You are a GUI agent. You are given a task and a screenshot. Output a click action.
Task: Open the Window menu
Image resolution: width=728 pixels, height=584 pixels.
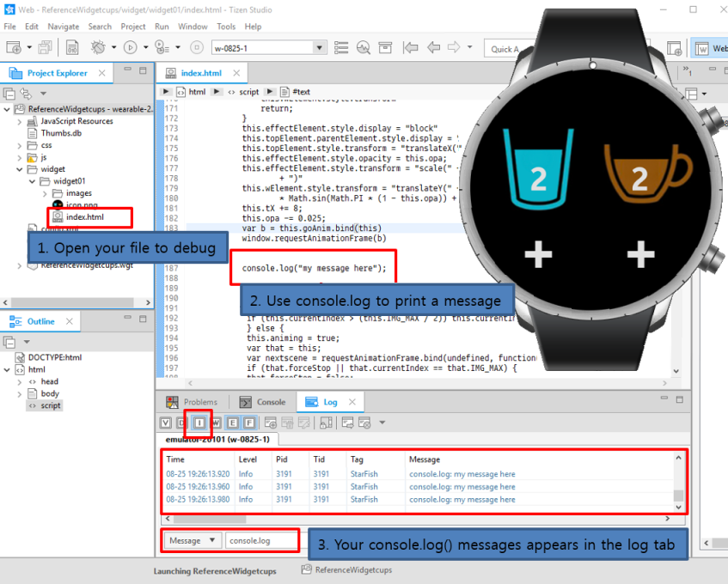click(193, 27)
